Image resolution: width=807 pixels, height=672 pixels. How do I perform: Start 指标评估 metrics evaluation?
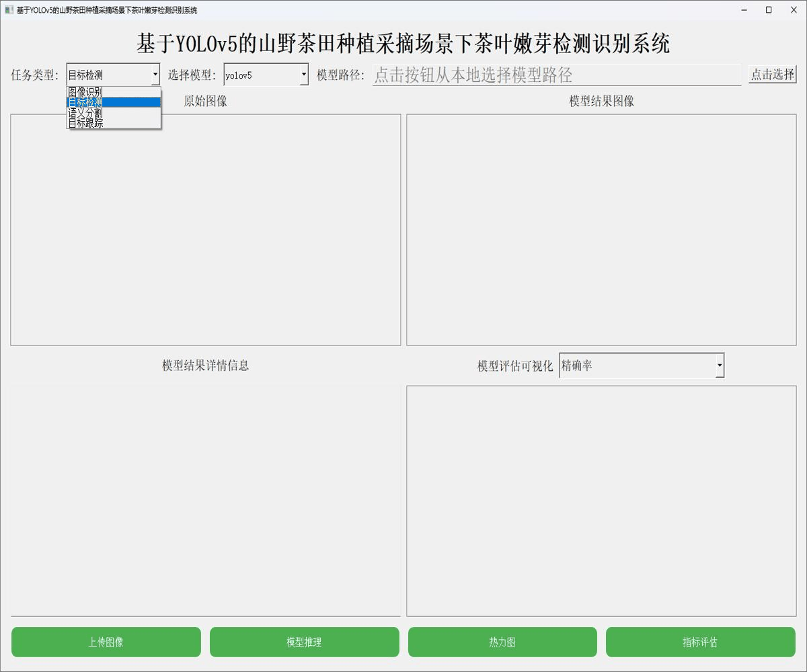(700, 642)
